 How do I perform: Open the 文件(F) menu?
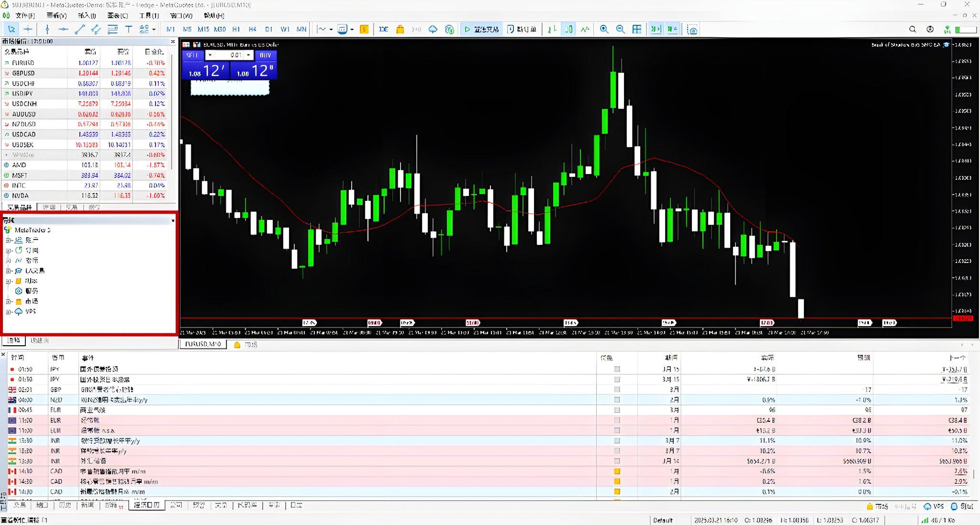tap(25, 16)
